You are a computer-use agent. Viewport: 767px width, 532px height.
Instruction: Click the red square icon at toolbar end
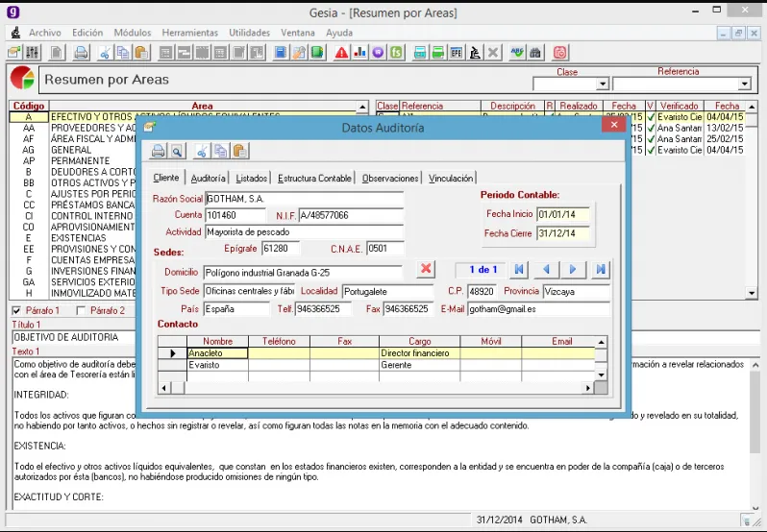tap(560, 52)
